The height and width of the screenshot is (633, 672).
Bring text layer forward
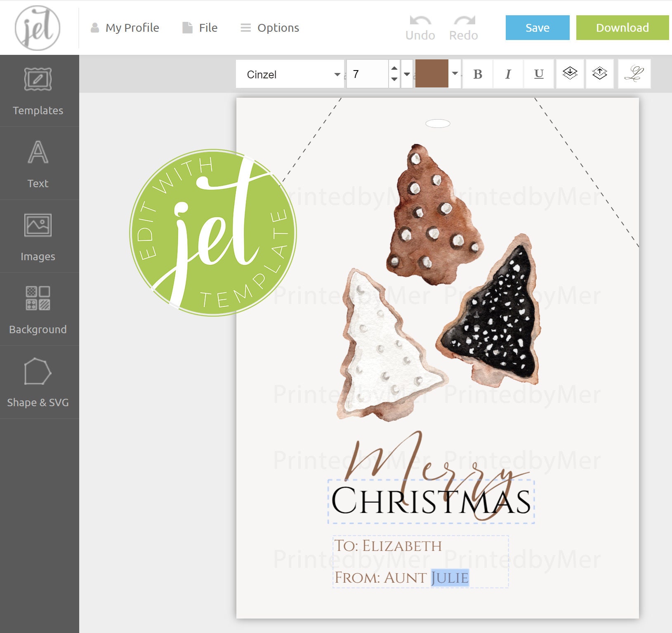pyautogui.click(x=600, y=74)
